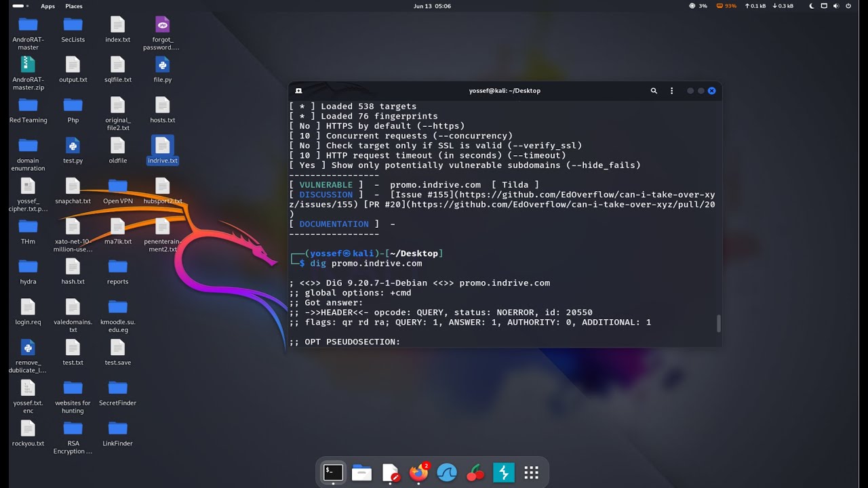Click the terminal title yossef@kali
The image size is (868, 488).
pos(505,91)
